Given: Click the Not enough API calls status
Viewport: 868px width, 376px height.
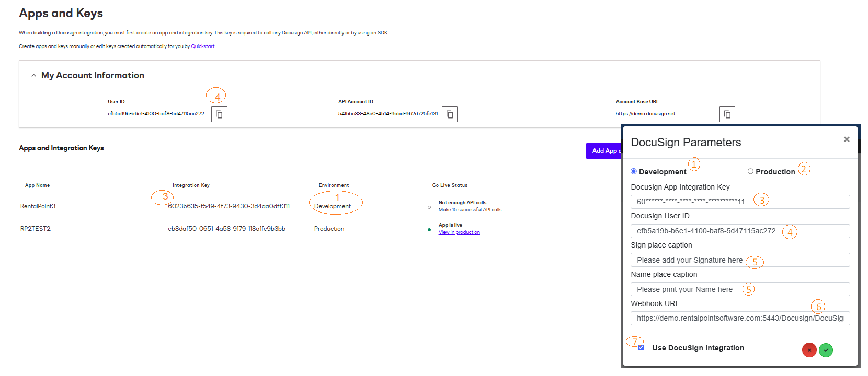Looking at the screenshot, I should pos(462,203).
